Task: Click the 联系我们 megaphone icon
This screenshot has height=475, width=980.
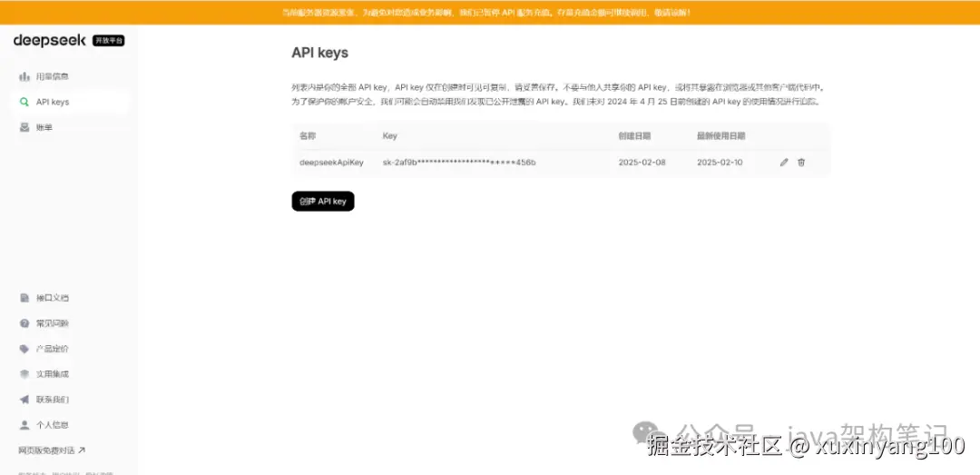Action: click(24, 400)
